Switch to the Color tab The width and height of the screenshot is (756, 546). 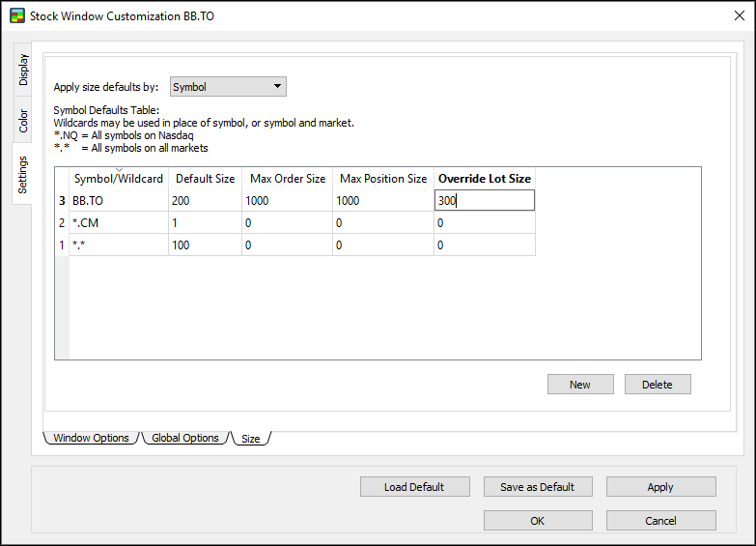pyautogui.click(x=23, y=121)
